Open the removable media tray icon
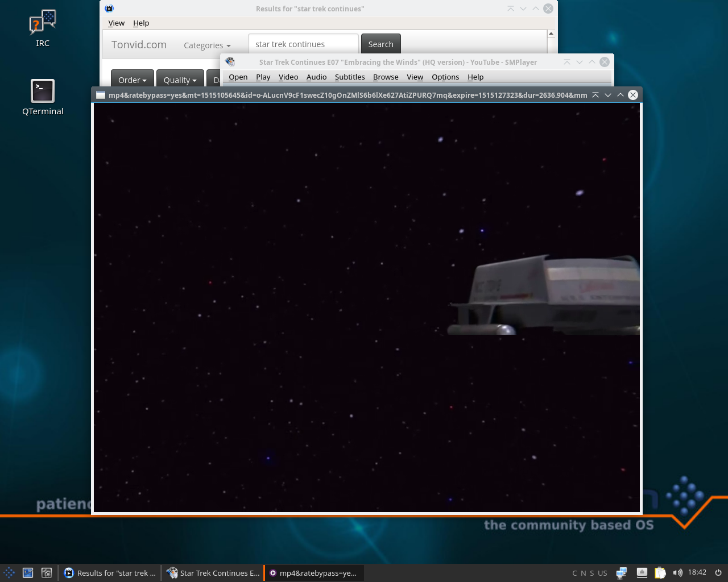The height and width of the screenshot is (582, 728). pyautogui.click(x=642, y=573)
